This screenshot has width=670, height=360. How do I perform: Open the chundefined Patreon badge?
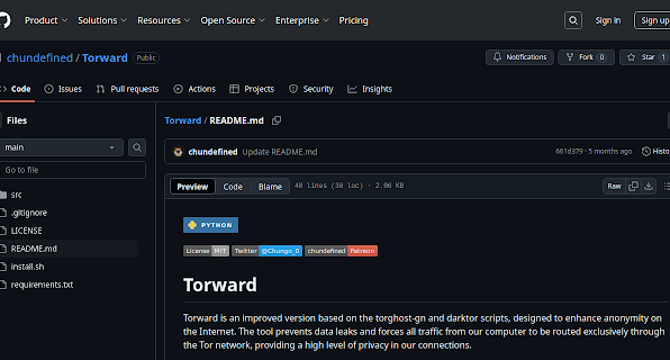coord(341,251)
